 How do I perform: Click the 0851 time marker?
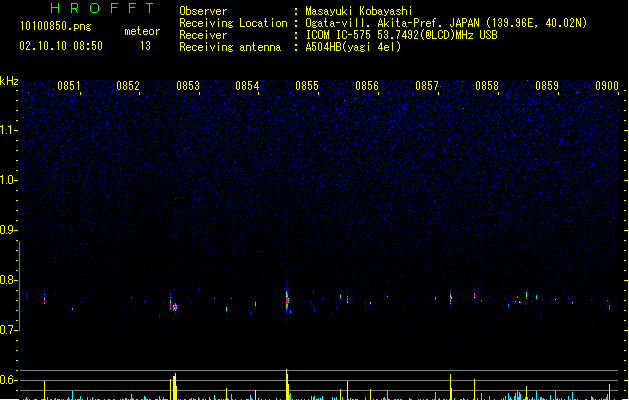pyautogui.click(x=69, y=86)
